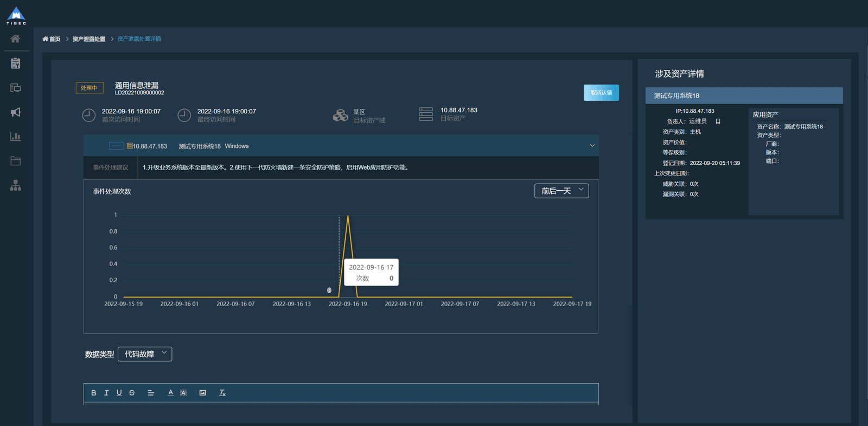This screenshot has width=868, height=426.
Task: Click the target asset domain cubes icon
Action: [x=340, y=115]
